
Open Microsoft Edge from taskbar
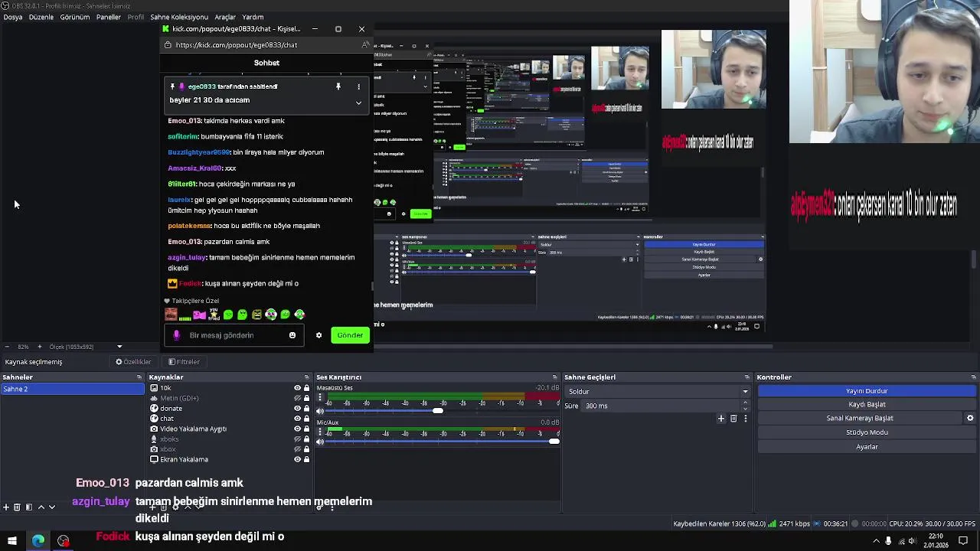click(38, 541)
